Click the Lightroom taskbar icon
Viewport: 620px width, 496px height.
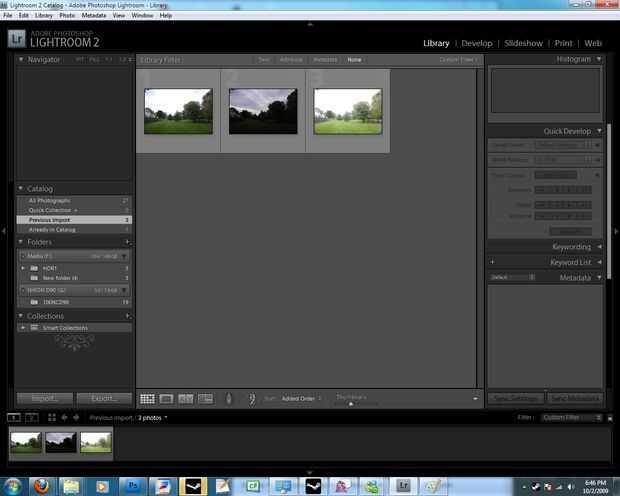[x=403, y=486]
